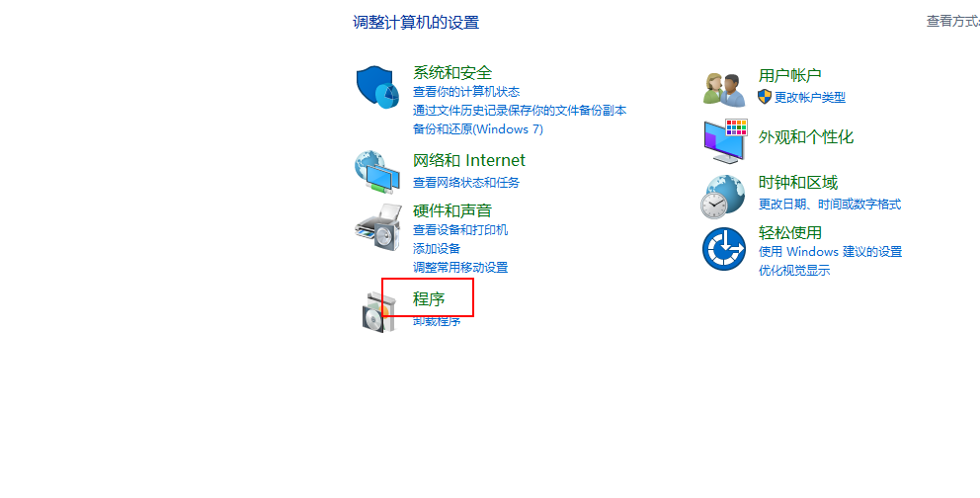Click 优化视觉显示 link
Image resolution: width=980 pixels, height=498 pixels.
click(x=794, y=271)
